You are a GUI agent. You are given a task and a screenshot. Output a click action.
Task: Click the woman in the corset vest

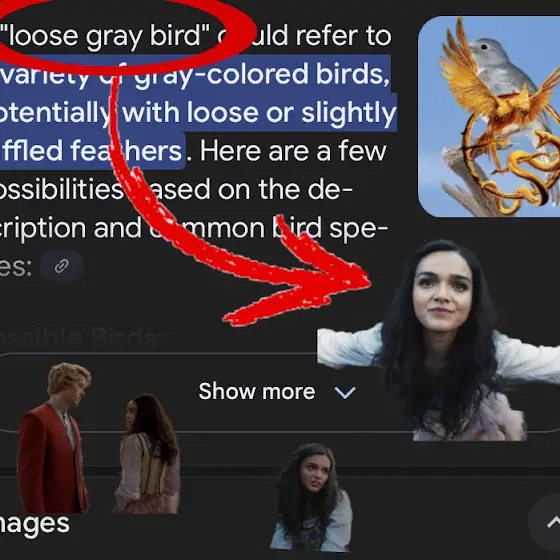(x=148, y=454)
